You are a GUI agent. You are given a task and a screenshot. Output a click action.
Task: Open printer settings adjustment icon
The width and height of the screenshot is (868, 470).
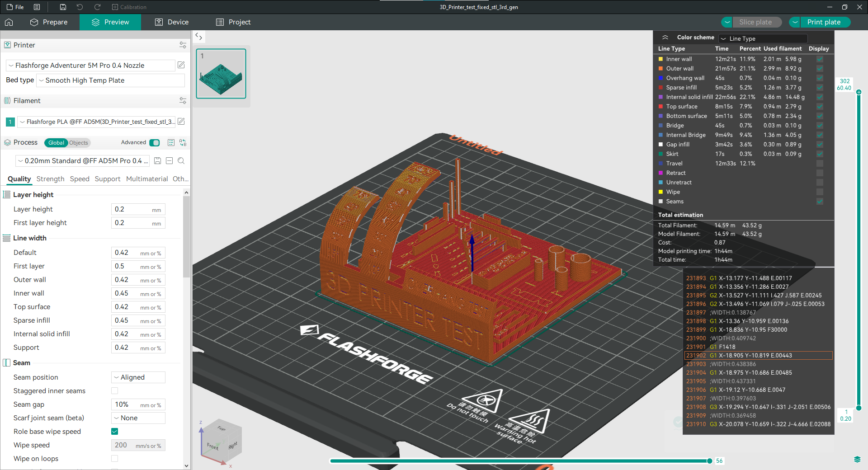click(183, 45)
